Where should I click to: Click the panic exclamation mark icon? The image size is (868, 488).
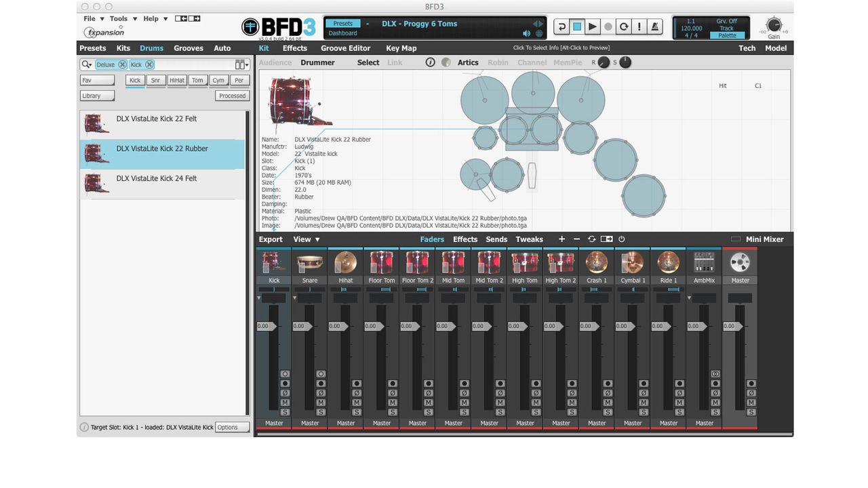point(639,26)
